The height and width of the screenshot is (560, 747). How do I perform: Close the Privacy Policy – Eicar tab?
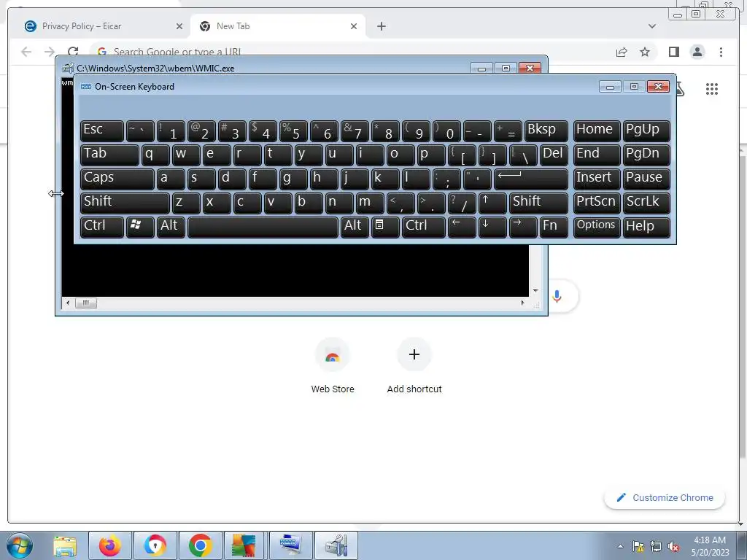(x=179, y=26)
